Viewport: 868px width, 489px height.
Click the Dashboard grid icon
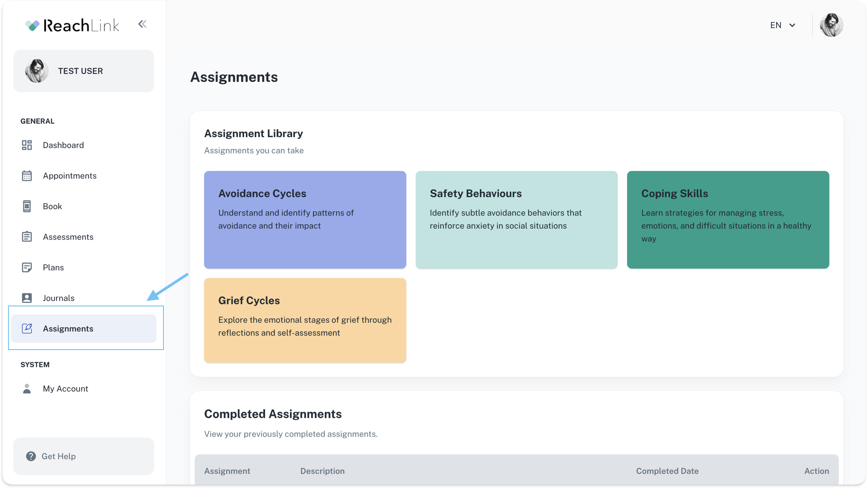tap(27, 145)
